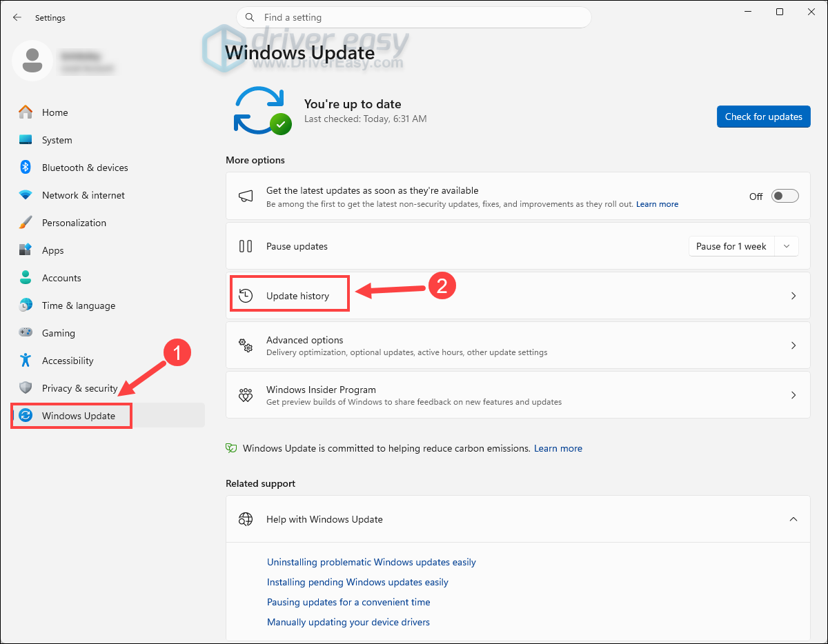828x644 pixels.
Task: Collapse Help with Windows Update section
Action: [x=793, y=519]
